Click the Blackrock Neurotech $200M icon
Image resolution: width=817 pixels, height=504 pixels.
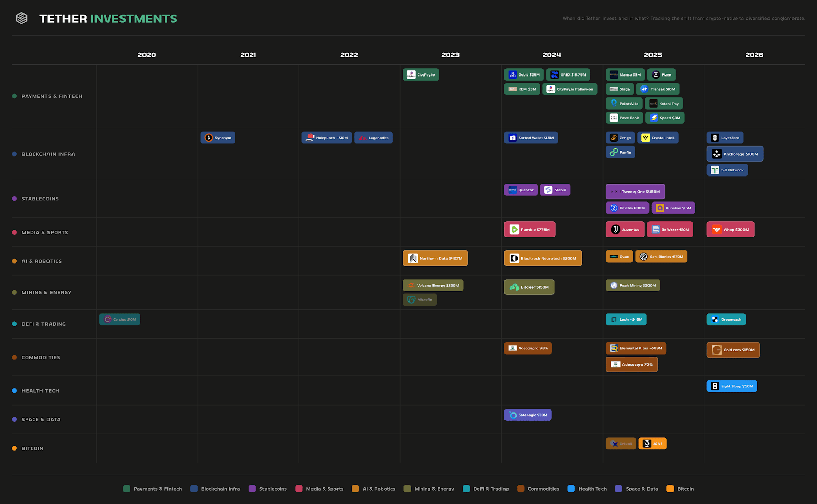[514, 258]
